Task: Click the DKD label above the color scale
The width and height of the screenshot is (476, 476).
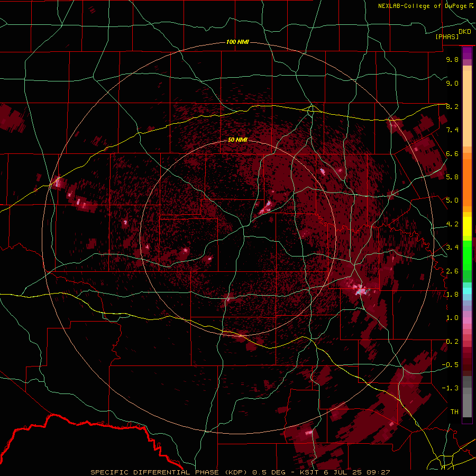Action: pyautogui.click(x=464, y=32)
